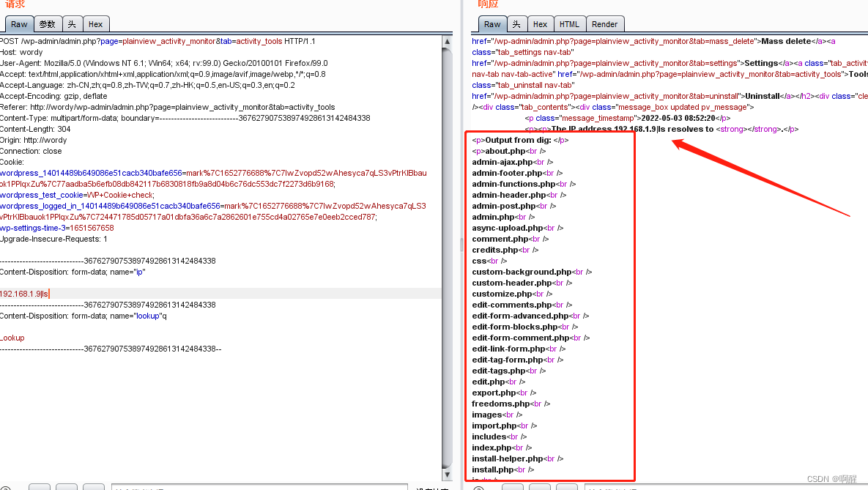868x490 pixels.
Task: Click the payload value 192.168.1.9|ls
Action: pyautogui.click(x=24, y=294)
